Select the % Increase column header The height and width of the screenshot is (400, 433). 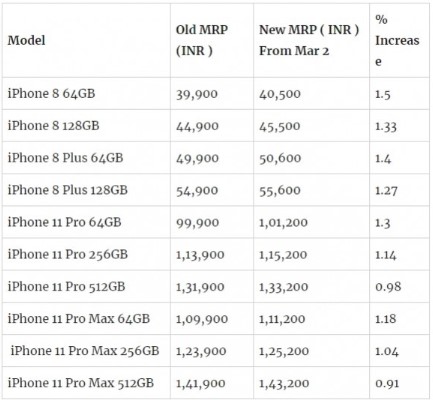(x=397, y=40)
